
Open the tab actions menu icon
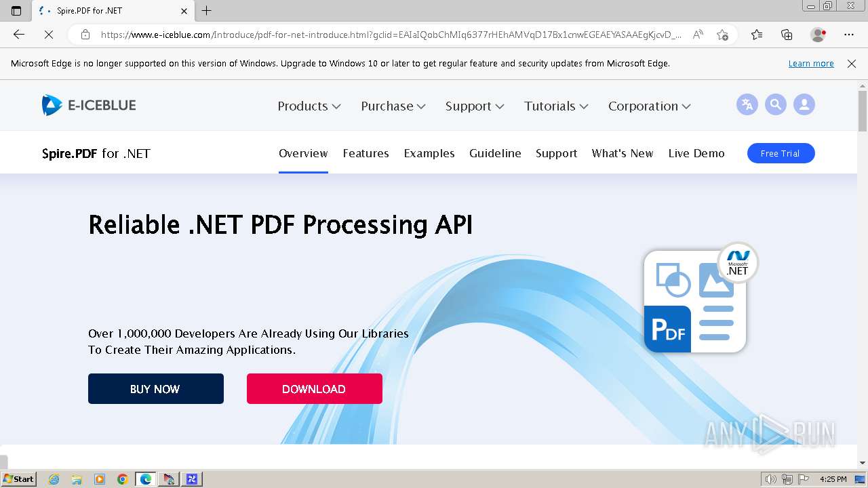[x=16, y=10]
